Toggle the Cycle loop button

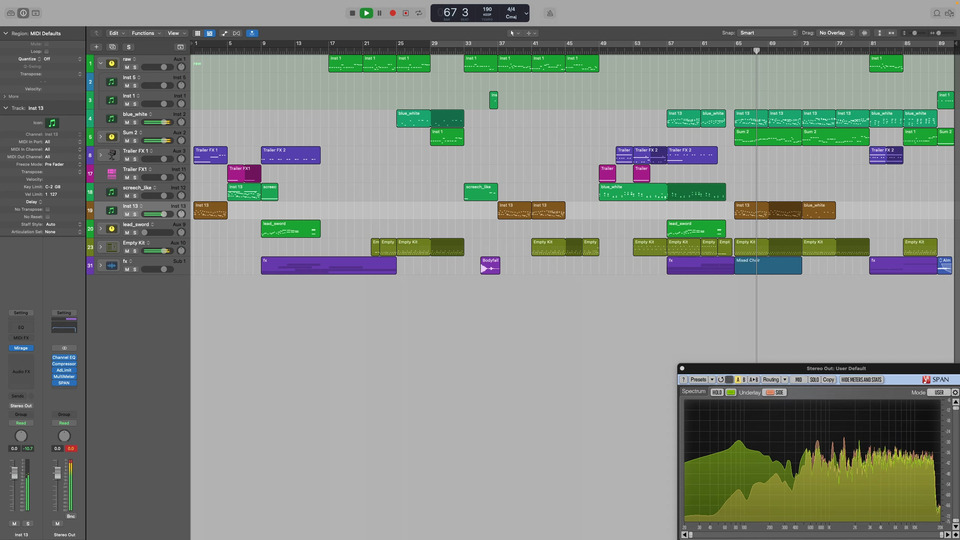419,13
